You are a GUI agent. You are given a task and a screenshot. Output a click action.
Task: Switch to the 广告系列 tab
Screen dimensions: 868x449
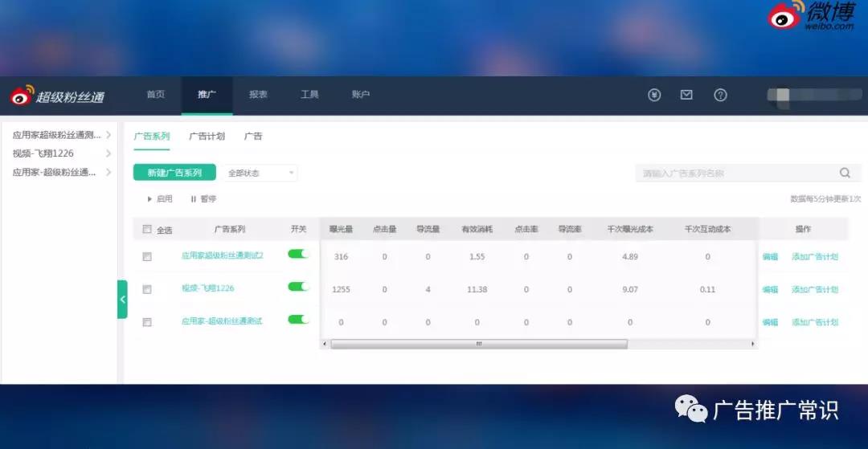(x=152, y=137)
